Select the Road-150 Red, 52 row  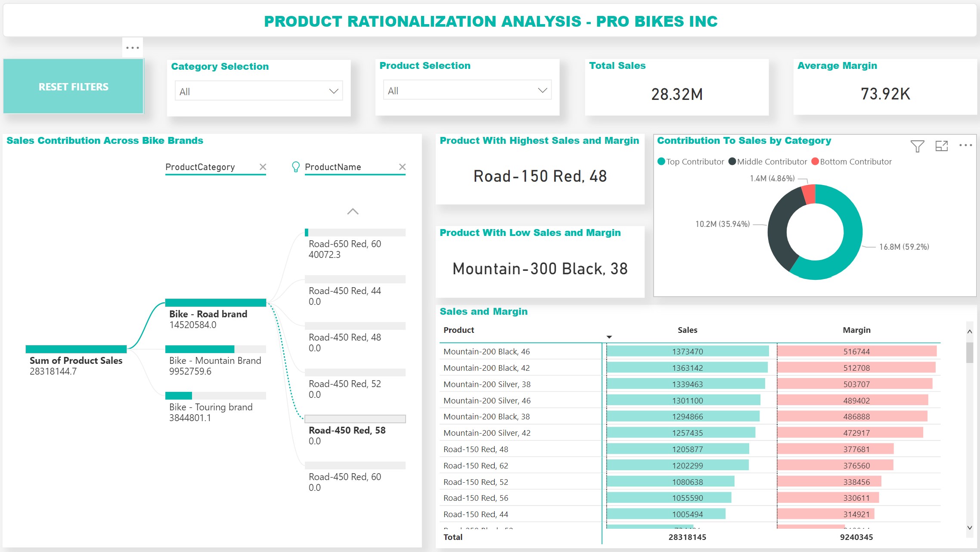click(690, 482)
